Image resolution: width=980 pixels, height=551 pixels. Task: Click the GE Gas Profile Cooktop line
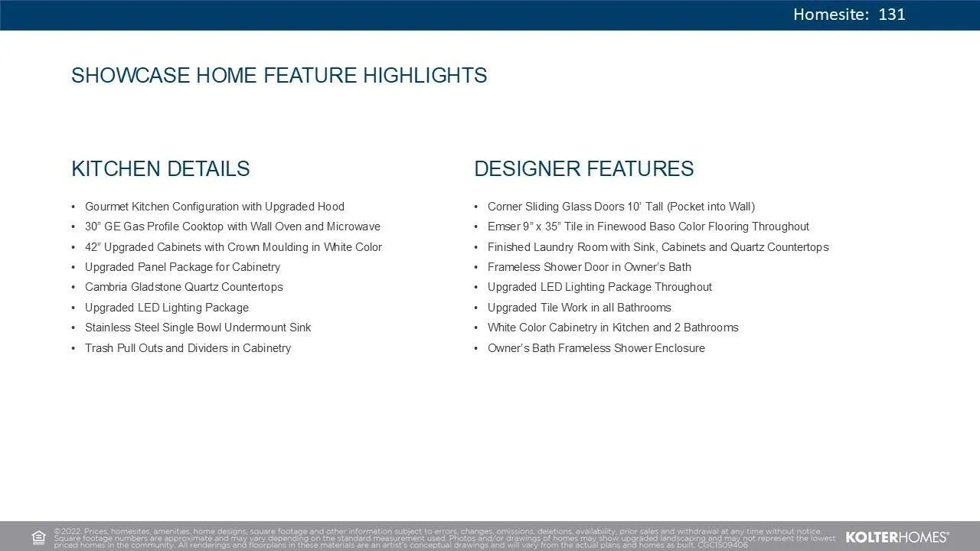pos(232,227)
